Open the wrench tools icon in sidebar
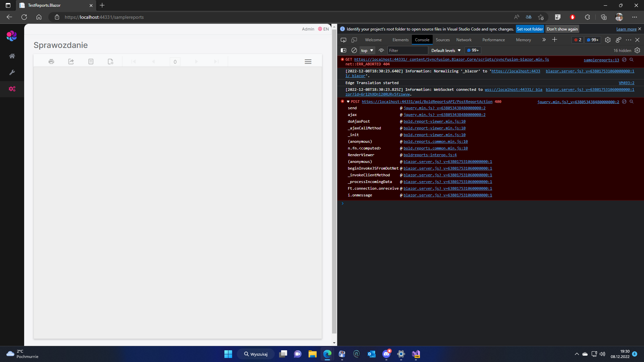This screenshot has height=362, width=644. coord(12,72)
